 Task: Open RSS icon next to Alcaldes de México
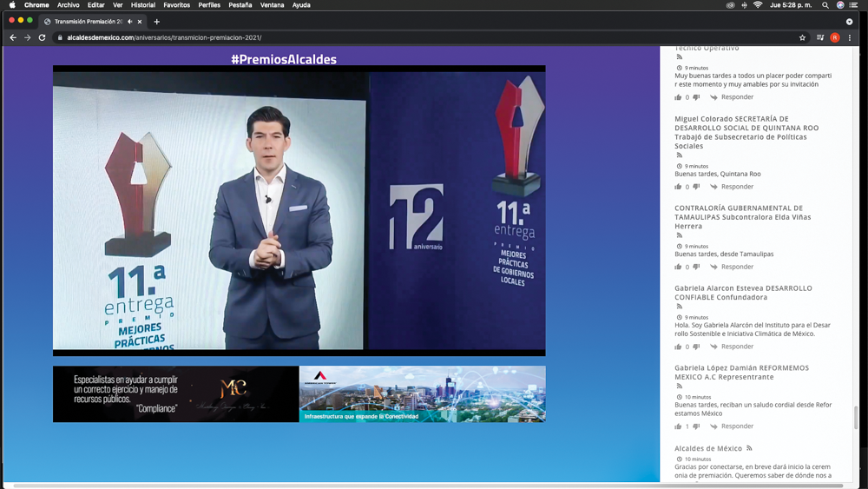(750, 448)
